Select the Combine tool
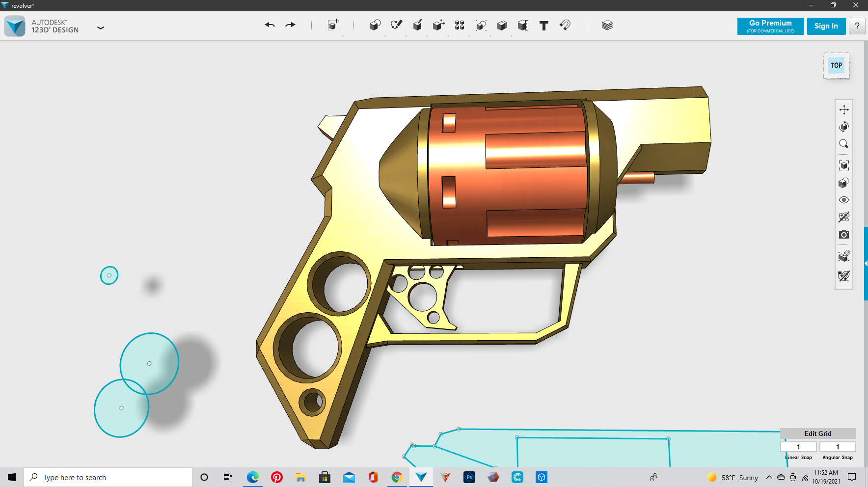 [502, 26]
